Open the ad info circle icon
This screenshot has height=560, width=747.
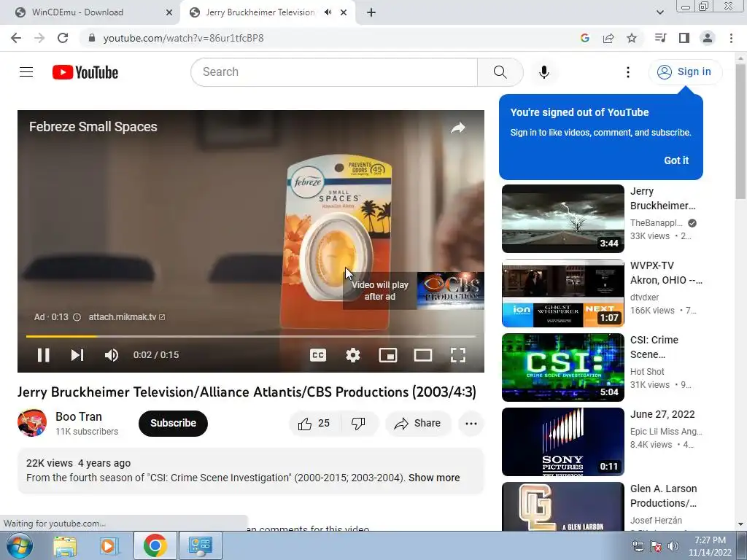coord(77,317)
